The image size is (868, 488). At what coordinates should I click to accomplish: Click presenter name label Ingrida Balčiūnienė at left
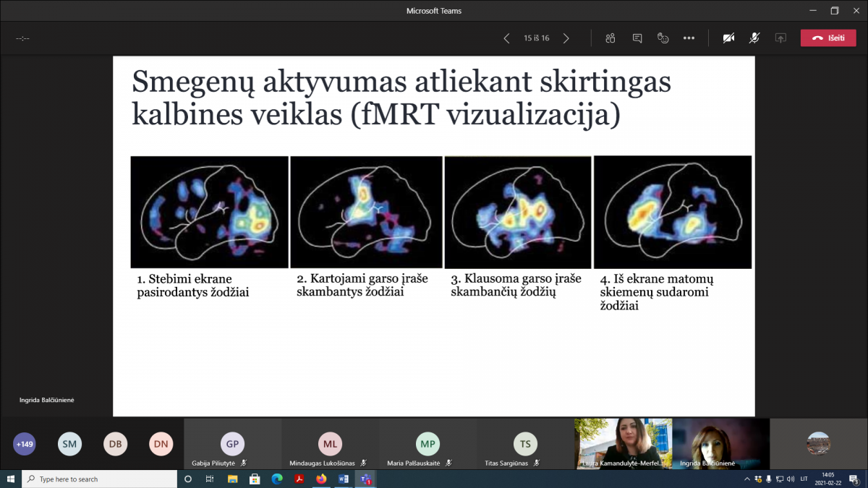point(47,400)
